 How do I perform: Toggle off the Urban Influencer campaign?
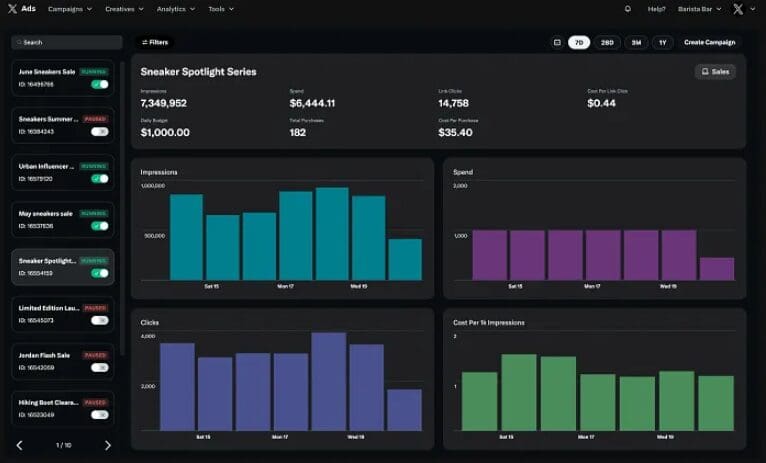[99, 179]
